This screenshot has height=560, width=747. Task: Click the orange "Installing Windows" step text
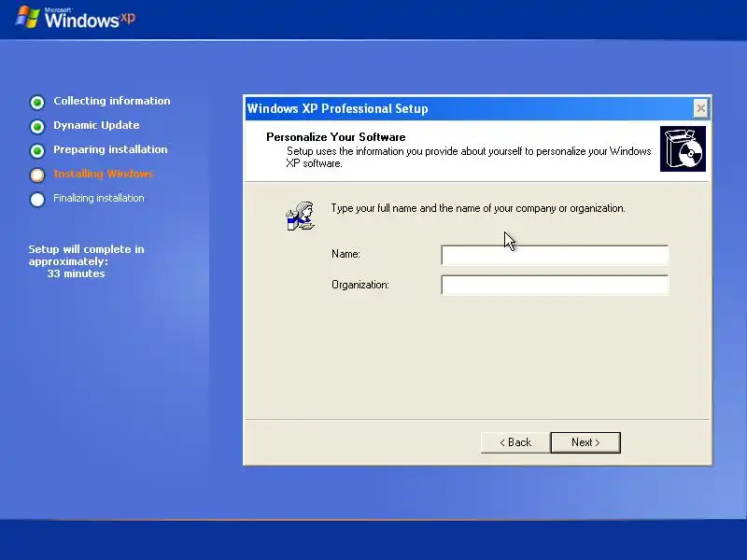(x=104, y=174)
